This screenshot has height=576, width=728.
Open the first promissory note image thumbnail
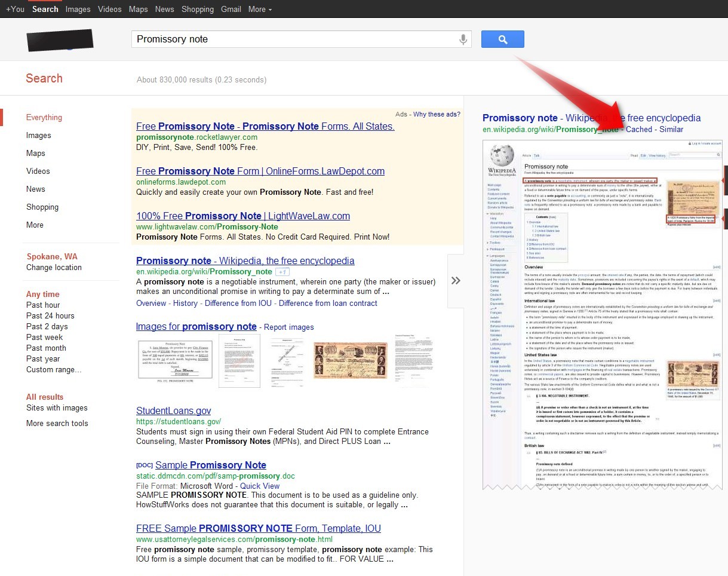coord(175,360)
